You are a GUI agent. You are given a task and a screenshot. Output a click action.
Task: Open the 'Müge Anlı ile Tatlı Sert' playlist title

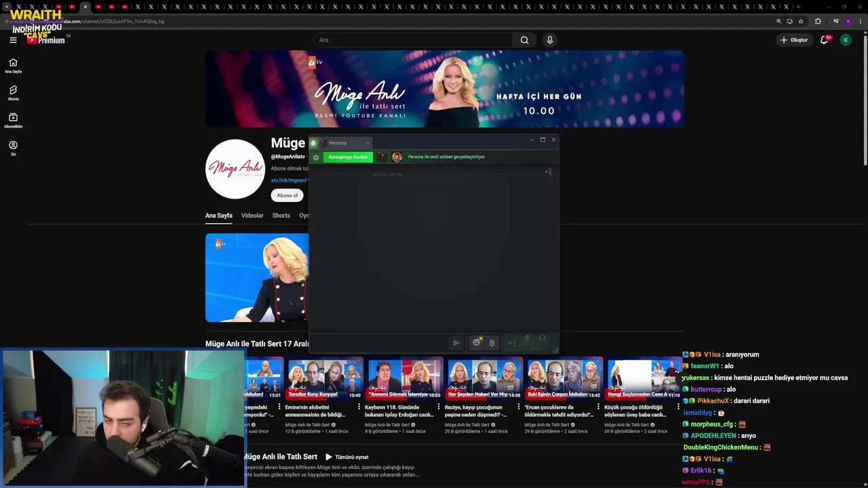[280, 457]
